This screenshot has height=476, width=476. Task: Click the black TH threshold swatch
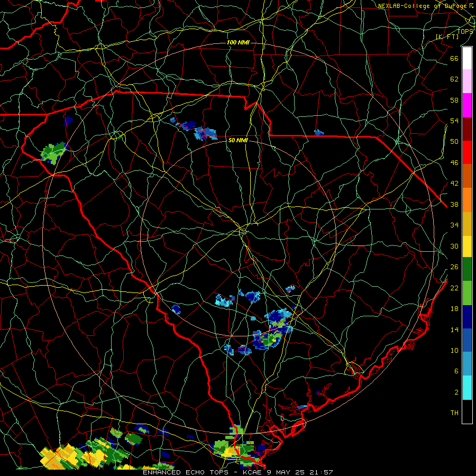[467, 411]
